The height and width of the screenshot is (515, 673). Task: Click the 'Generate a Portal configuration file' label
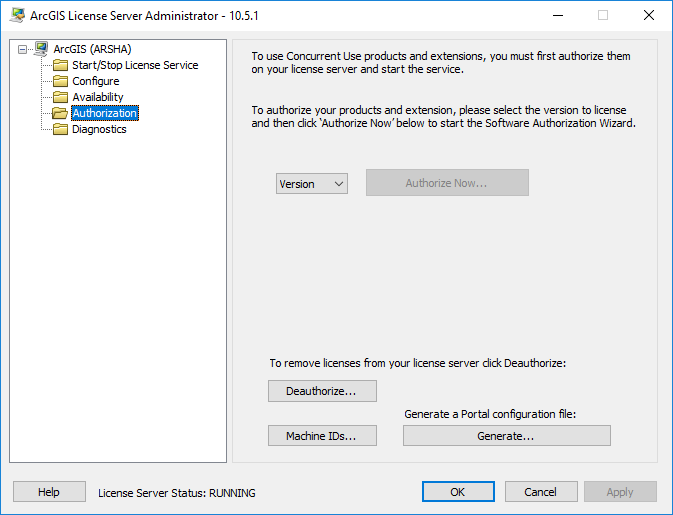click(x=490, y=414)
